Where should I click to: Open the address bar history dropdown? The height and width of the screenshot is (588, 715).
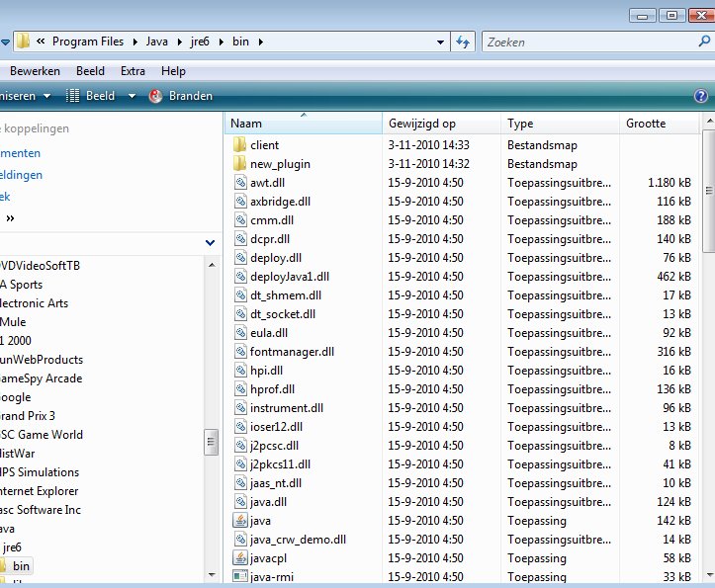pyautogui.click(x=440, y=42)
